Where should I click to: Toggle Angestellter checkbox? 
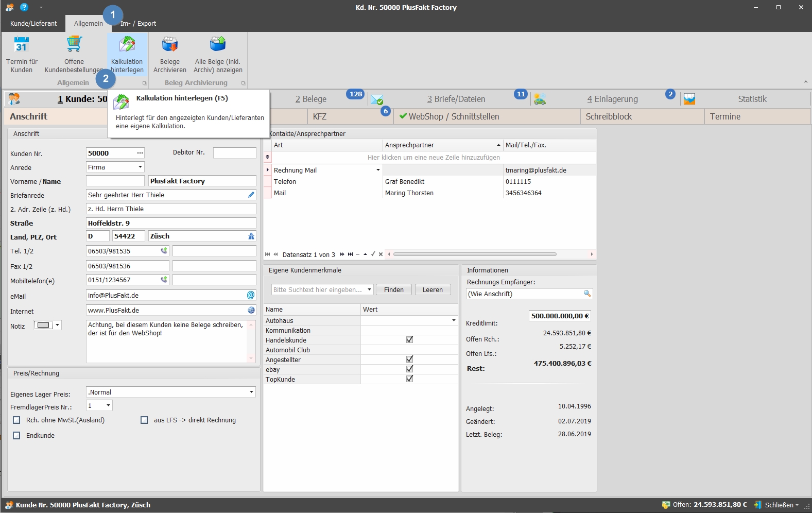(x=409, y=359)
